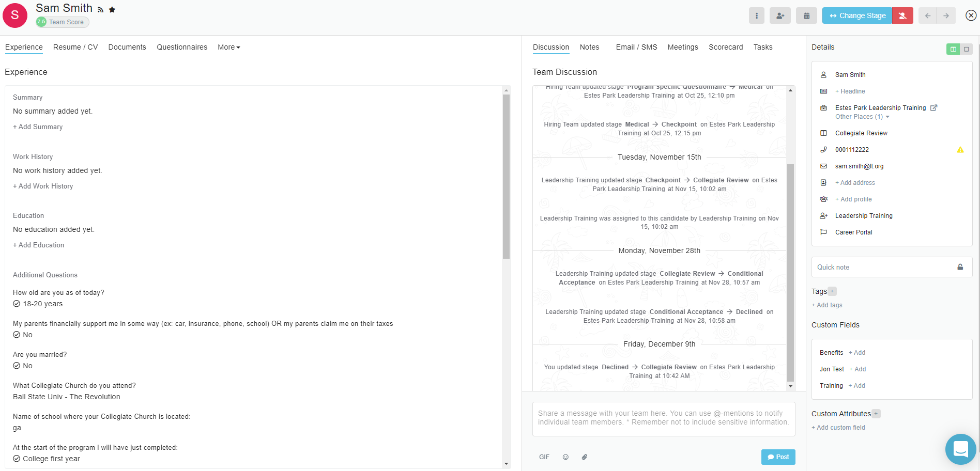This screenshot has height=471, width=980.
Task: Click the team discussion message box
Action: click(x=663, y=418)
